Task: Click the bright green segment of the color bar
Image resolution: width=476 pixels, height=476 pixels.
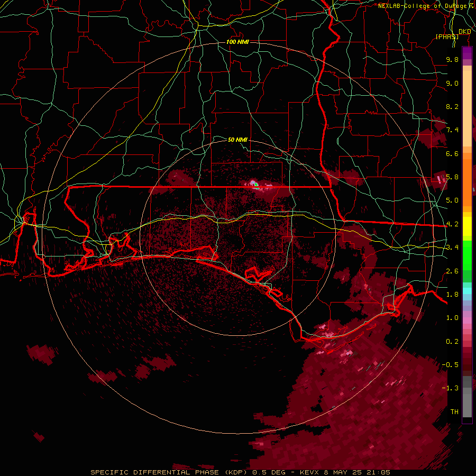Action: [x=467, y=257]
